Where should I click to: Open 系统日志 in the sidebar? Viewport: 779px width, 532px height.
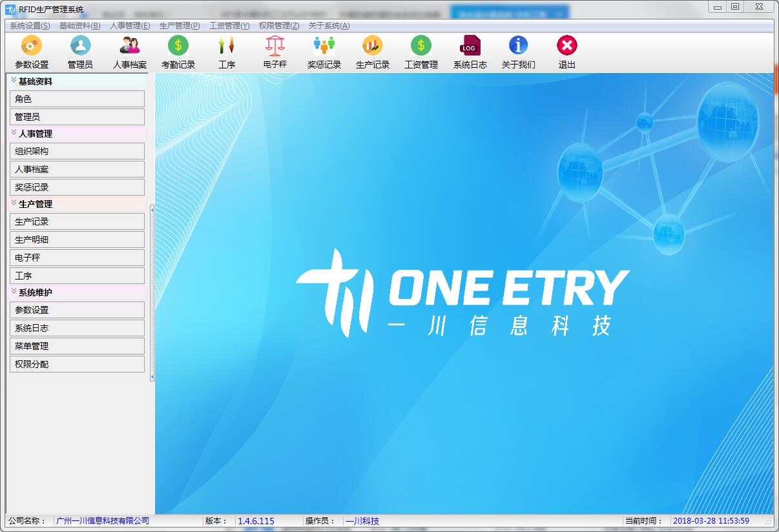(x=77, y=328)
